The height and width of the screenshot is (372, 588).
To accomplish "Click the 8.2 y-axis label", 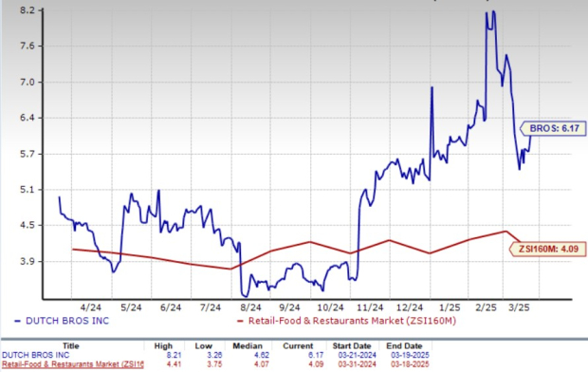I will (x=27, y=10).
